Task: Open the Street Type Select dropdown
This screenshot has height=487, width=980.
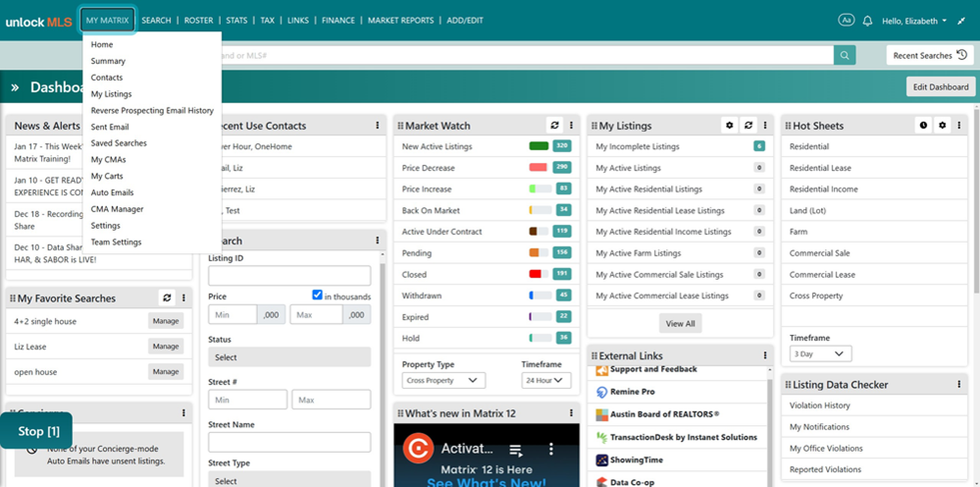Action: click(x=290, y=479)
